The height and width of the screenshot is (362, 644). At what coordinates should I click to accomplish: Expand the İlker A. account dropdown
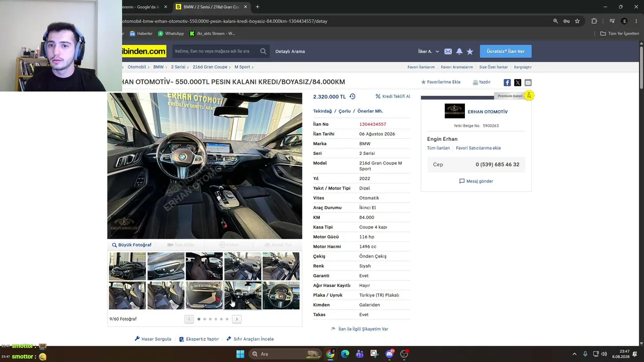pos(429,51)
